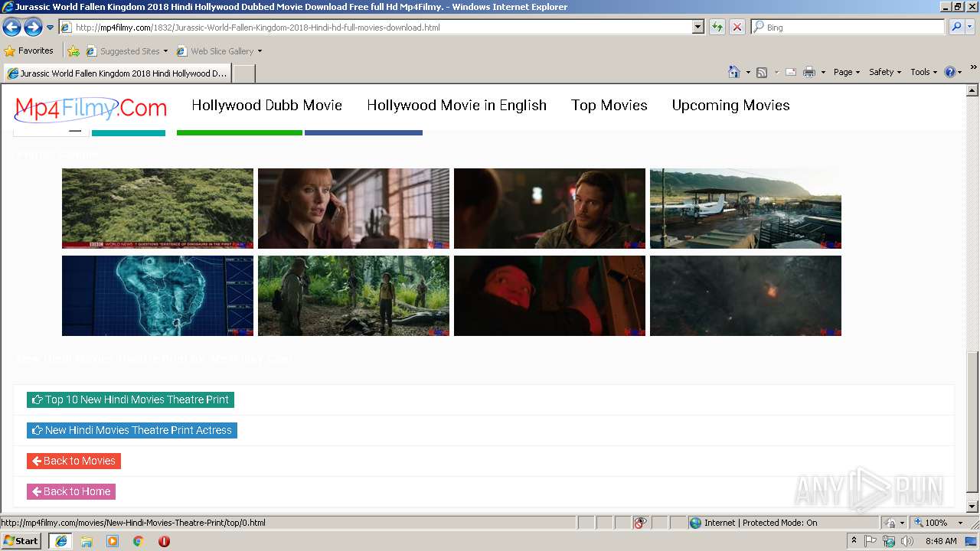980x551 pixels.
Task: Expand the Print options dropdown arrow
Action: point(823,72)
